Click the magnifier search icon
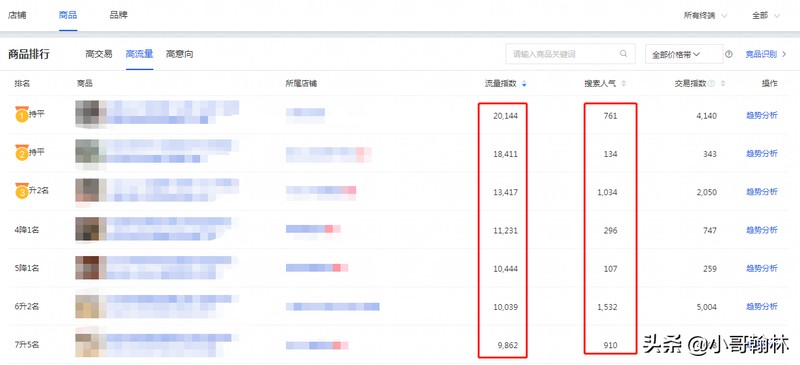 tap(623, 54)
